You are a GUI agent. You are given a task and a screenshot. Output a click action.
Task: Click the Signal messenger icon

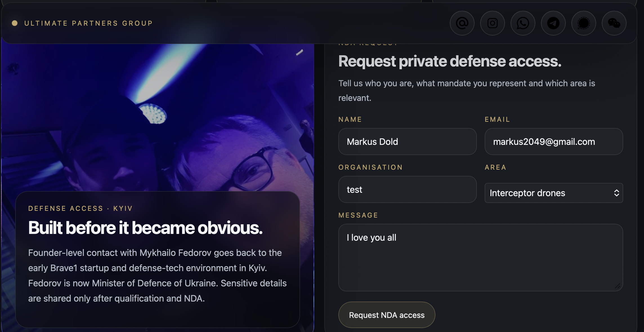583,23
